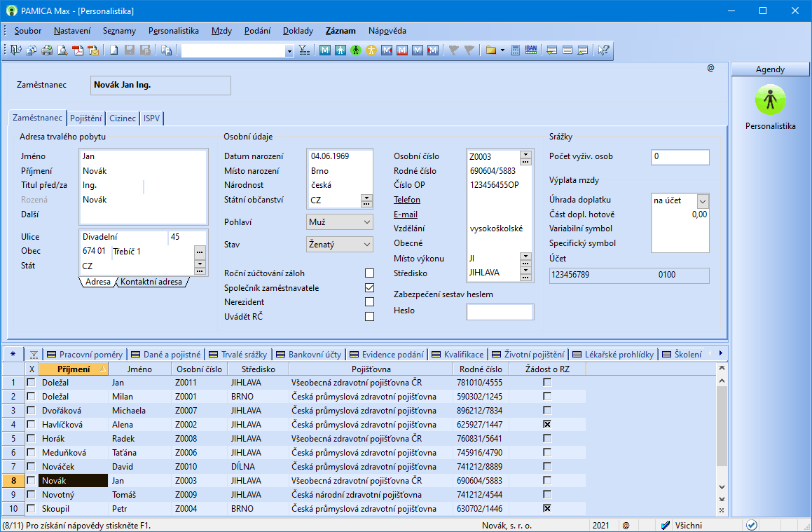Click the first teal M icon in toolbar
This screenshot has width=812, height=532.
(x=325, y=50)
